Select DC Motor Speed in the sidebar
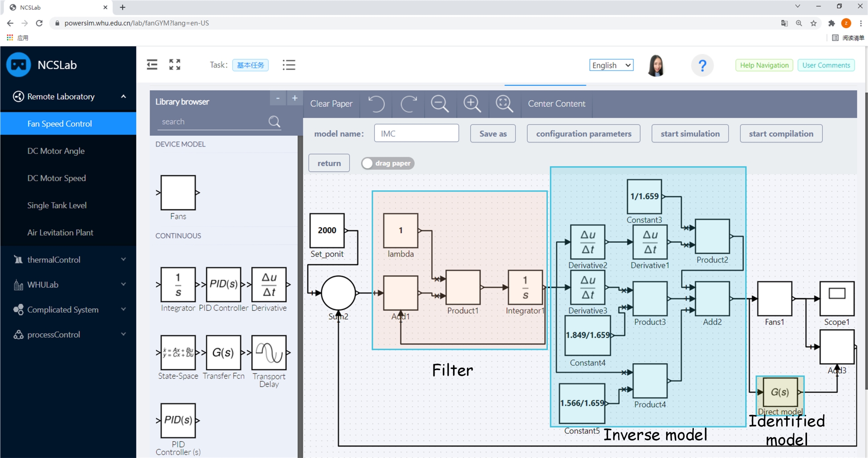 coord(57,178)
